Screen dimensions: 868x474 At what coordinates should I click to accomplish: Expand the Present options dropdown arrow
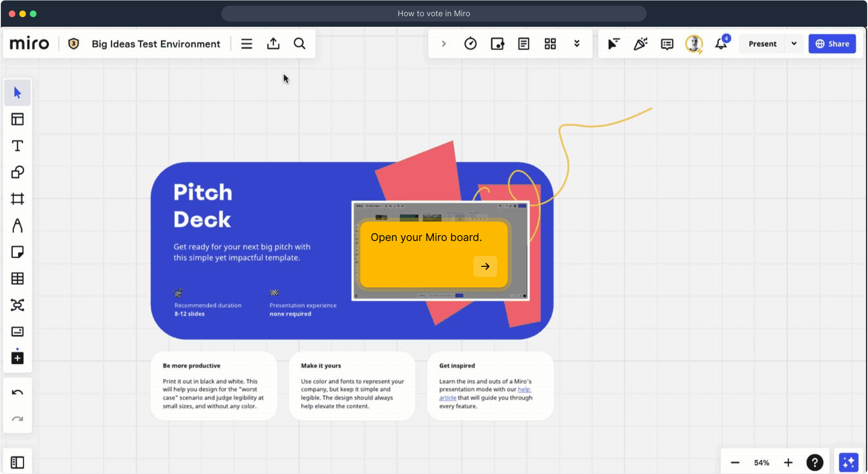794,43
